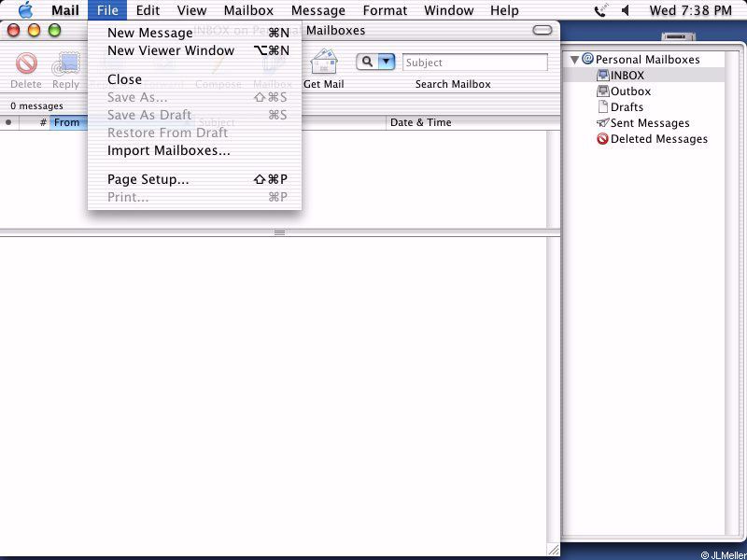The width and height of the screenshot is (747, 560).
Task: Open the Mail application menu
Action: pyautogui.click(x=64, y=10)
